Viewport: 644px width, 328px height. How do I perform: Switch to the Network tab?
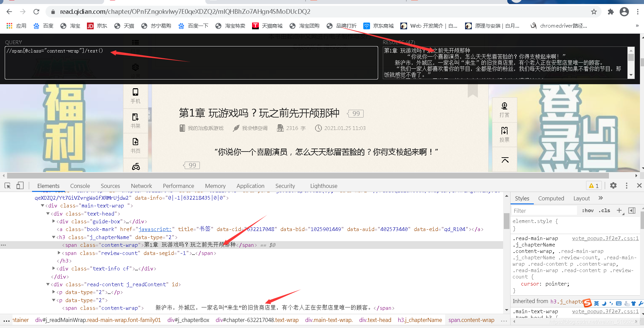pos(141,186)
